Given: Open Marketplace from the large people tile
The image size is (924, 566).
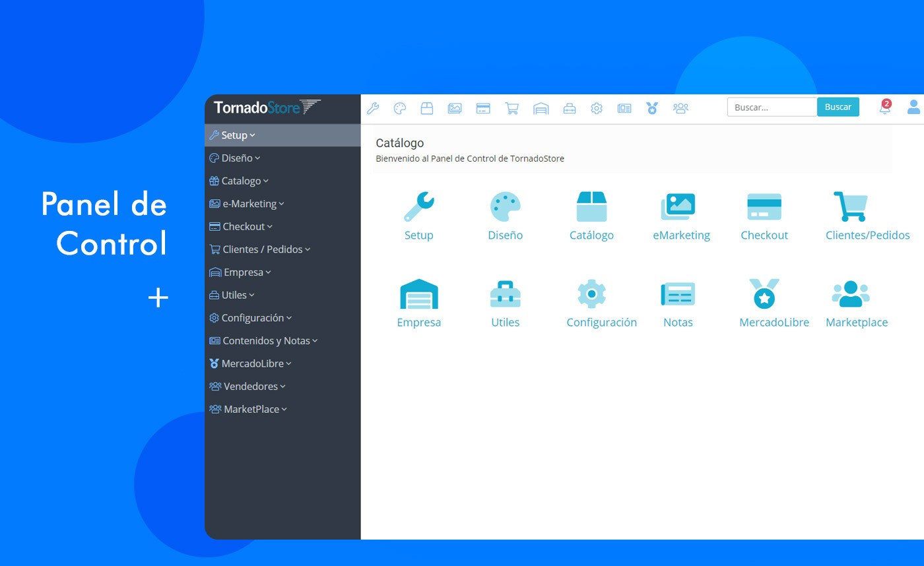Looking at the screenshot, I should [x=857, y=303].
